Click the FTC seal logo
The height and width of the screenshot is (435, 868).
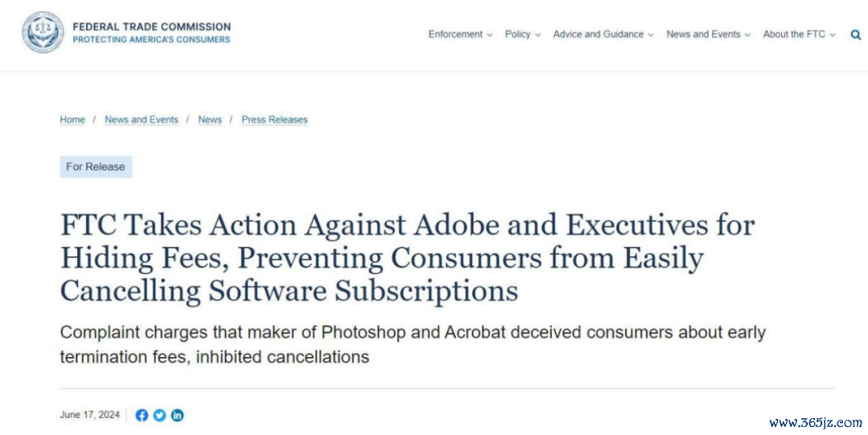pyautogui.click(x=43, y=32)
